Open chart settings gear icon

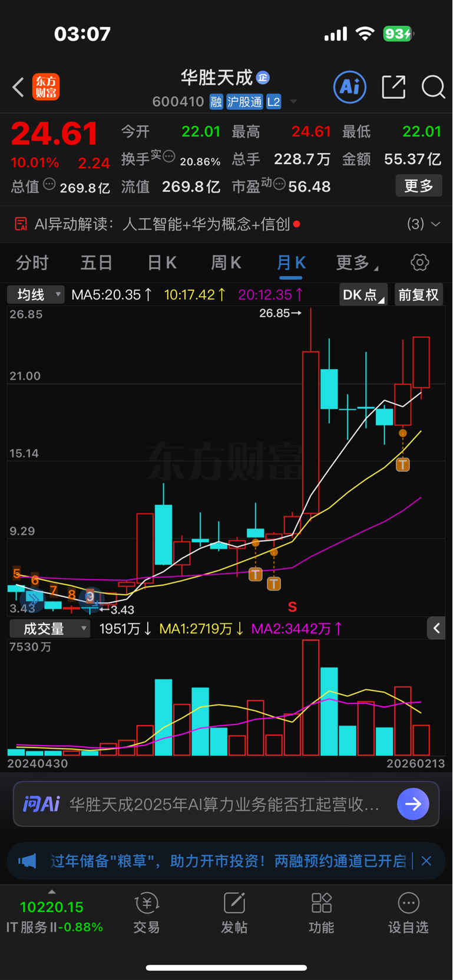pyautogui.click(x=420, y=263)
